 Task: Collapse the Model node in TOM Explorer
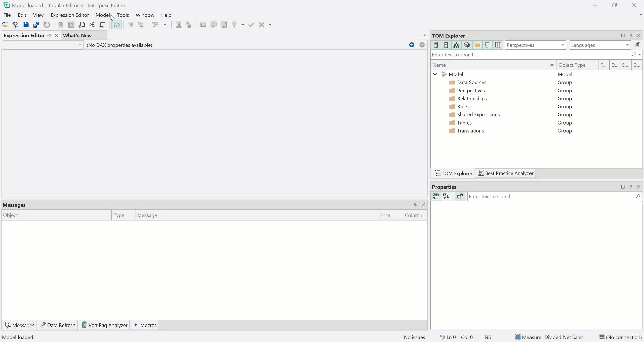[x=435, y=74]
